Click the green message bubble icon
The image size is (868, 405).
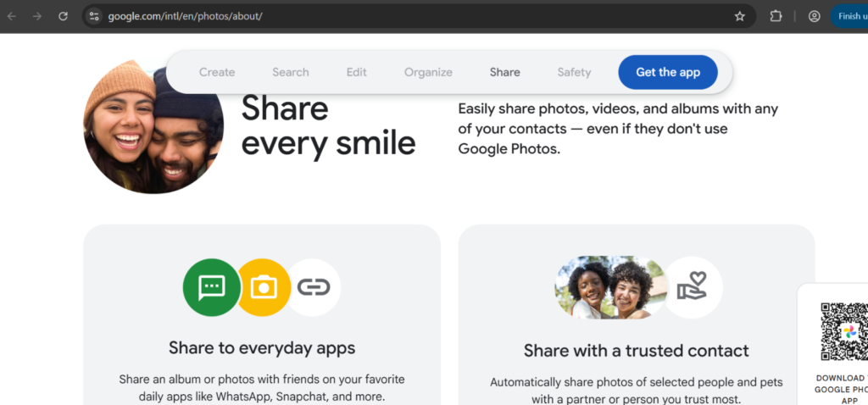tap(211, 287)
